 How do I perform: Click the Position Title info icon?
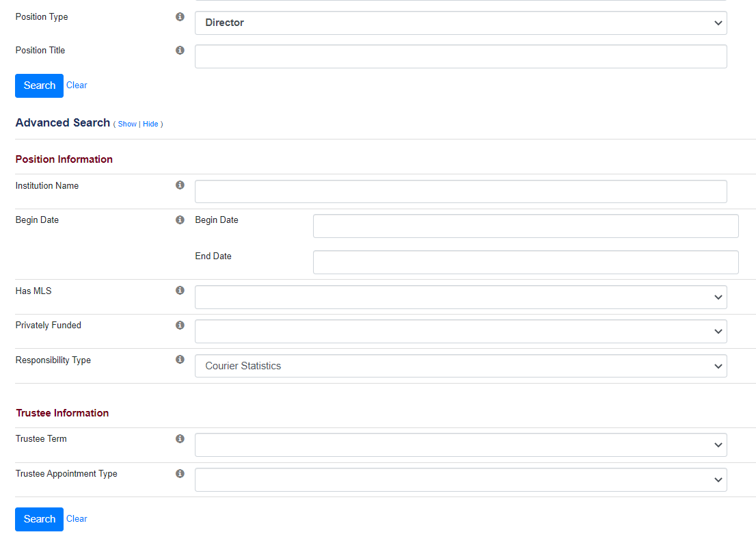(180, 50)
